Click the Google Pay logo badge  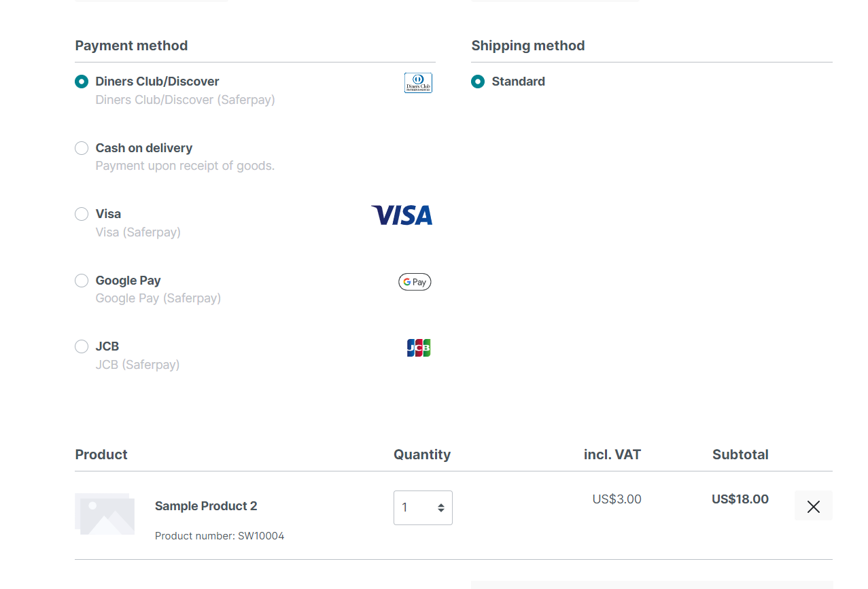tap(415, 281)
